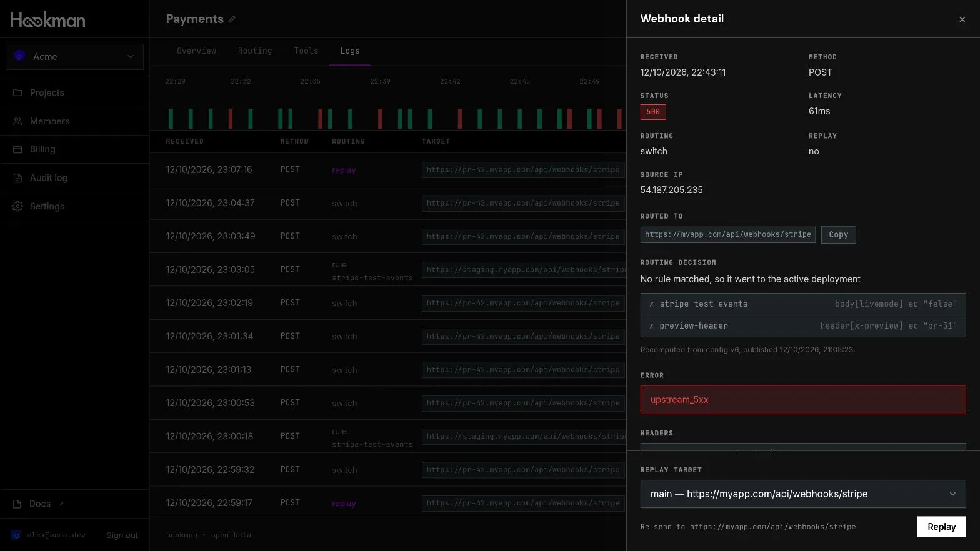Image resolution: width=980 pixels, height=551 pixels.
Task: Click the Target column header
Action: pos(436,141)
